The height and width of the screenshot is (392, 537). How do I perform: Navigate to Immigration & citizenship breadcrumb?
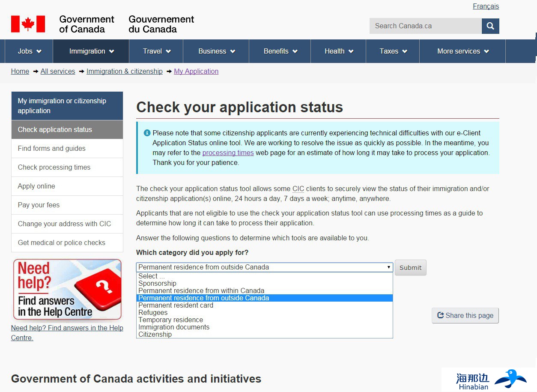pos(124,72)
